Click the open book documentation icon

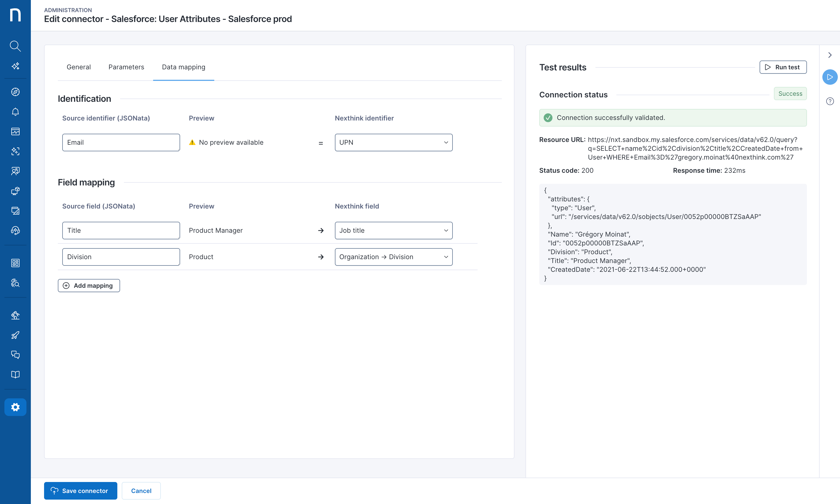point(15,375)
